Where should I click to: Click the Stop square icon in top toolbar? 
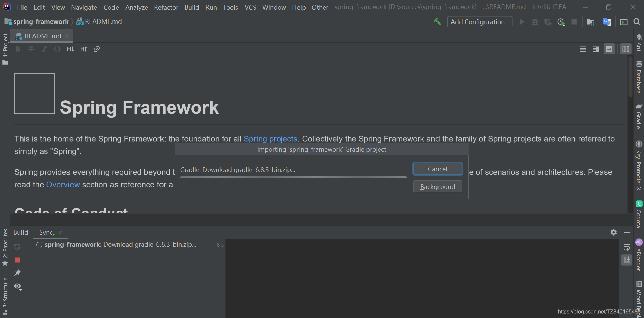coord(574,22)
